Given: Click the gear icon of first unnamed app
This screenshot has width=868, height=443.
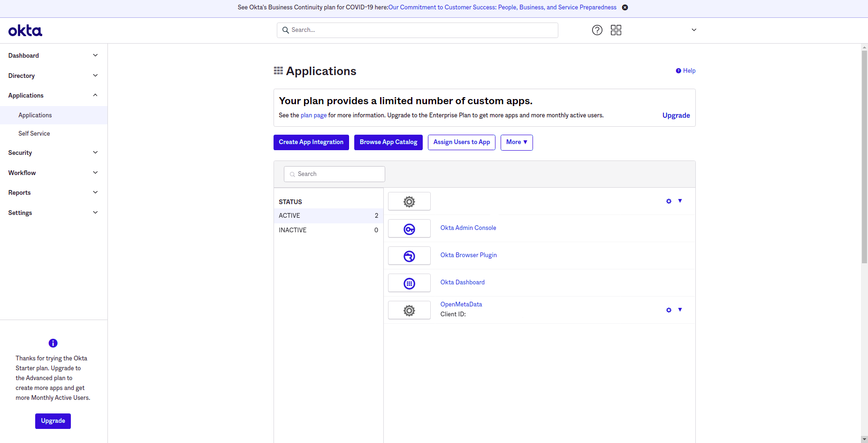Looking at the screenshot, I should (x=409, y=202).
